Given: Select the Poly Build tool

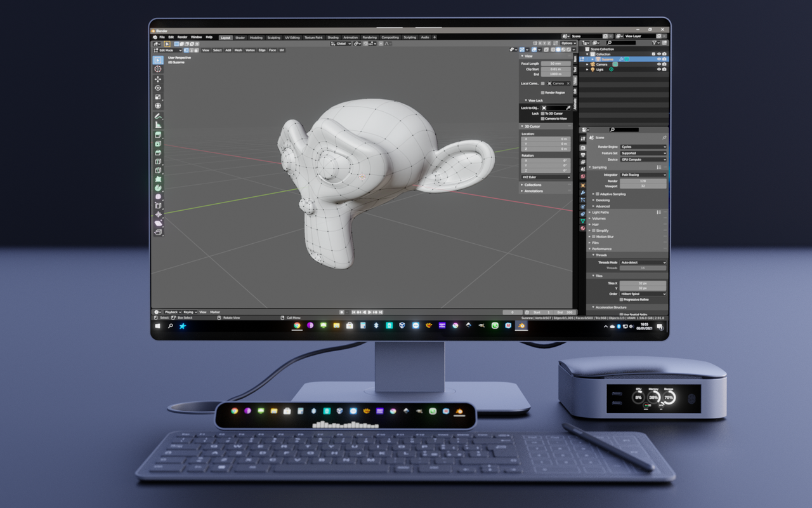Looking at the screenshot, I should [159, 178].
